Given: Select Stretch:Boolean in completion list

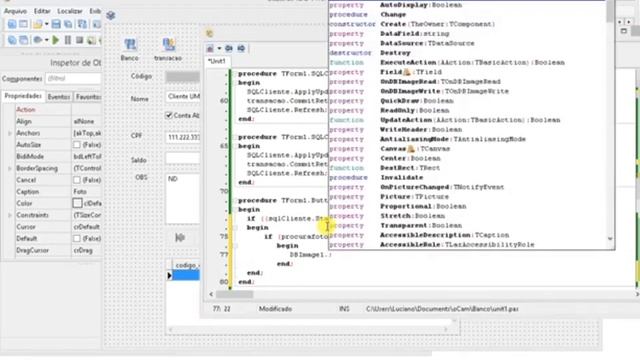Looking at the screenshot, I should (467, 216).
